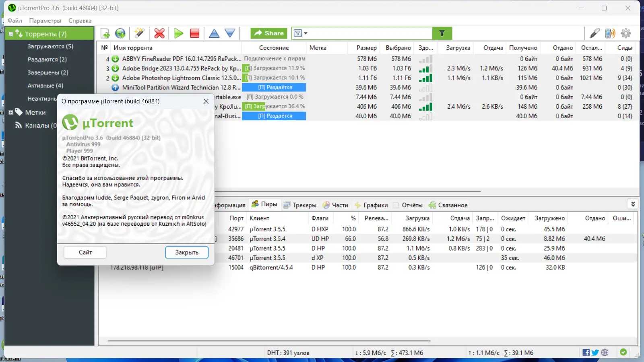The width and height of the screenshot is (644, 362).
Task: Remove the selected torrent
Action: [x=159, y=33]
